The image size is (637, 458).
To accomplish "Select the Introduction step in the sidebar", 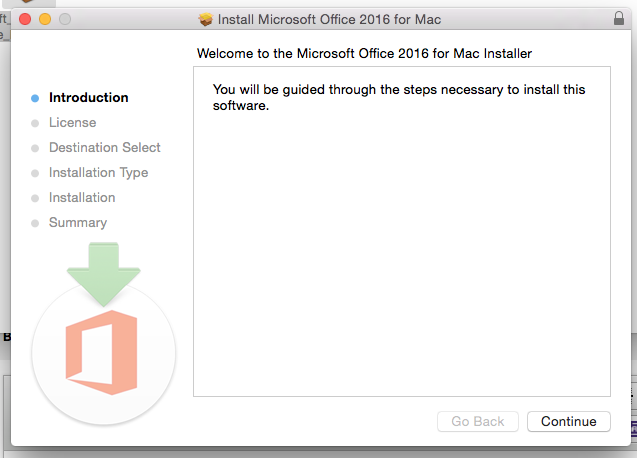I will pos(88,98).
